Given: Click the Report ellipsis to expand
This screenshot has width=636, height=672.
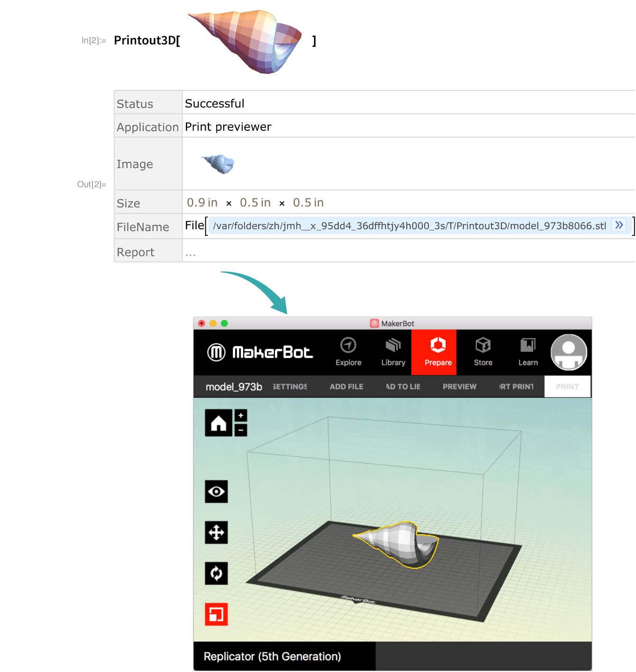Looking at the screenshot, I should tap(191, 254).
